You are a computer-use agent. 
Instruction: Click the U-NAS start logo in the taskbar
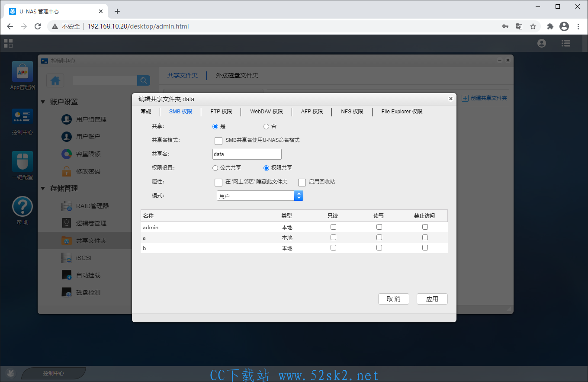coord(11,372)
